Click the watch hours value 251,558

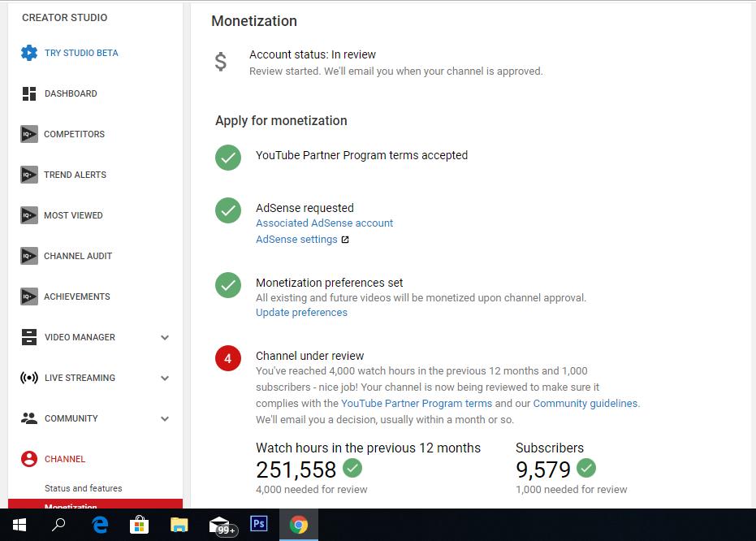point(296,470)
